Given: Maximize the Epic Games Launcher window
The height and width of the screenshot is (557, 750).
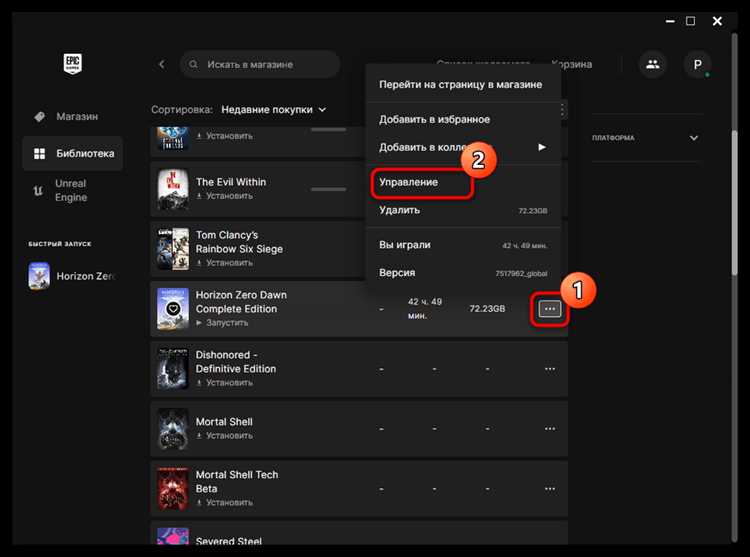Looking at the screenshot, I should pos(691,21).
